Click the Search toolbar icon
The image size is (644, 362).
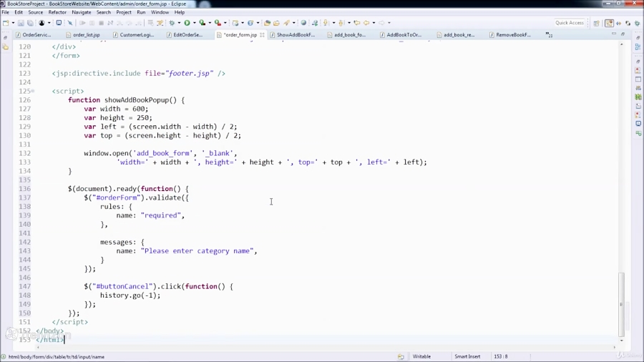tap(287, 23)
